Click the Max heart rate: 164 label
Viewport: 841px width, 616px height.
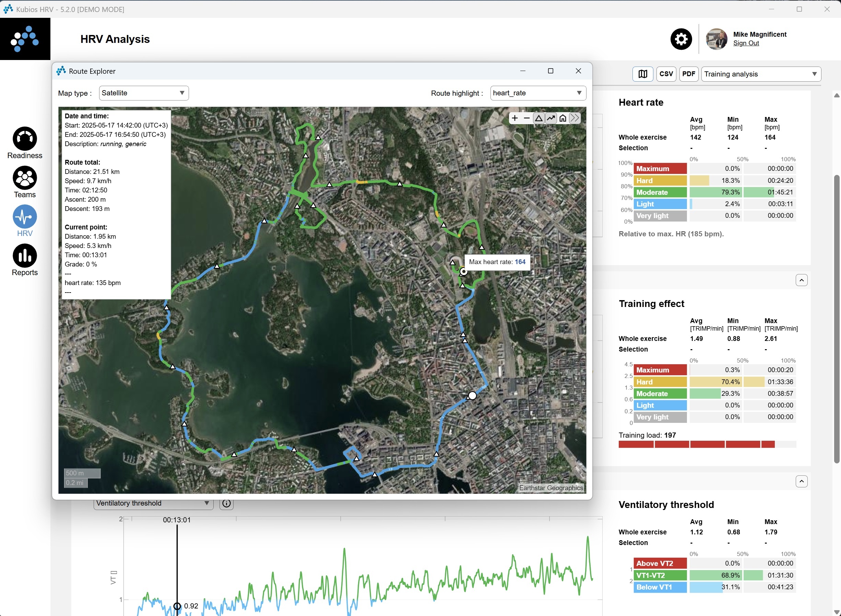pos(497,262)
